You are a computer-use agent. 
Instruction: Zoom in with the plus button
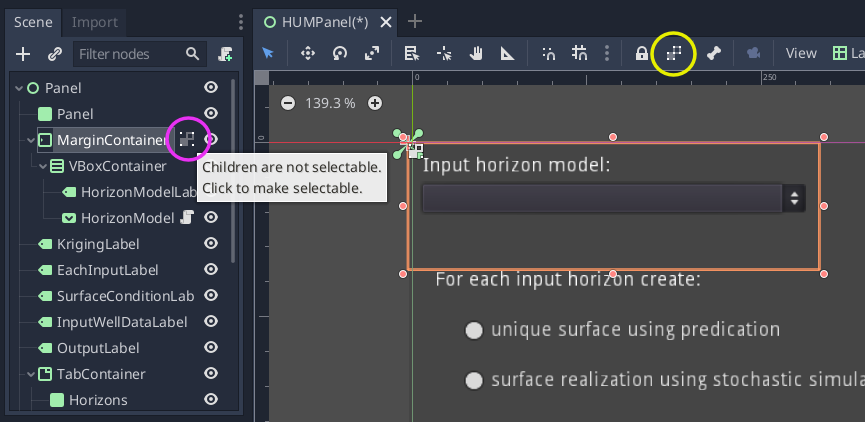375,103
